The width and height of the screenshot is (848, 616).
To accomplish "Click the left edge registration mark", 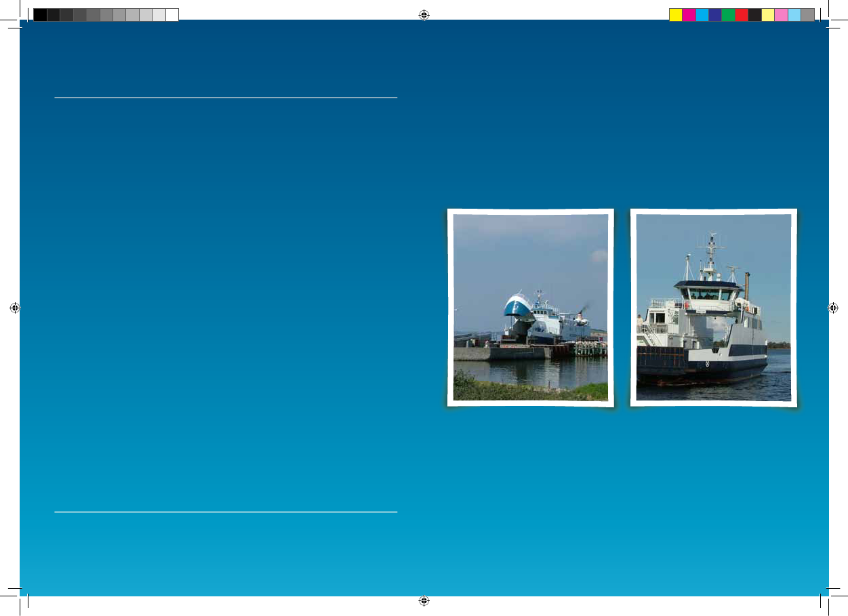I will 15,307.
